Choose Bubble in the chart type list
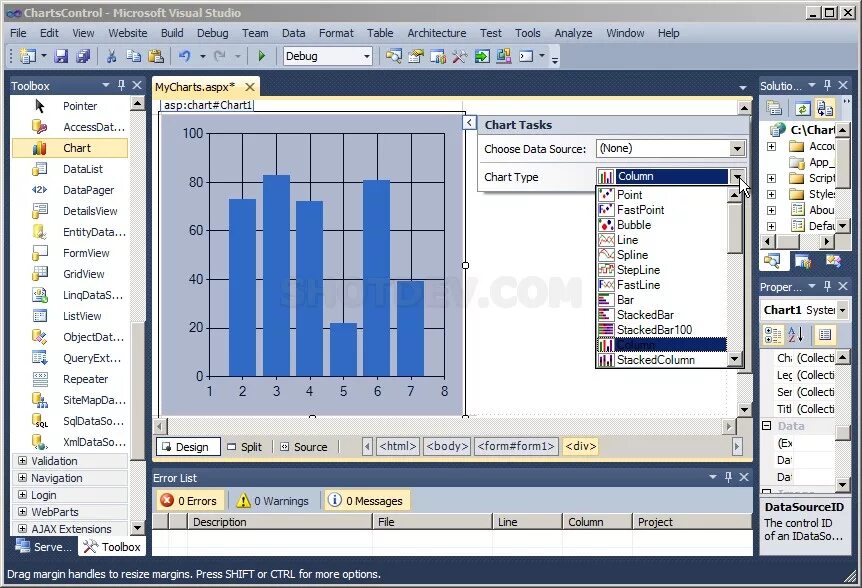This screenshot has height=588, width=862. coord(662,225)
